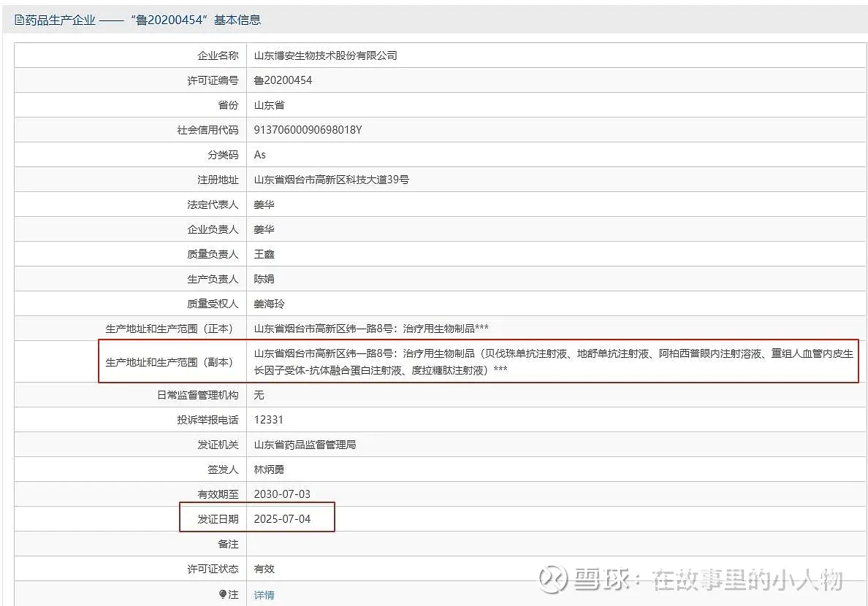Select credit code 91370600090698018Y

(x=308, y=130)
